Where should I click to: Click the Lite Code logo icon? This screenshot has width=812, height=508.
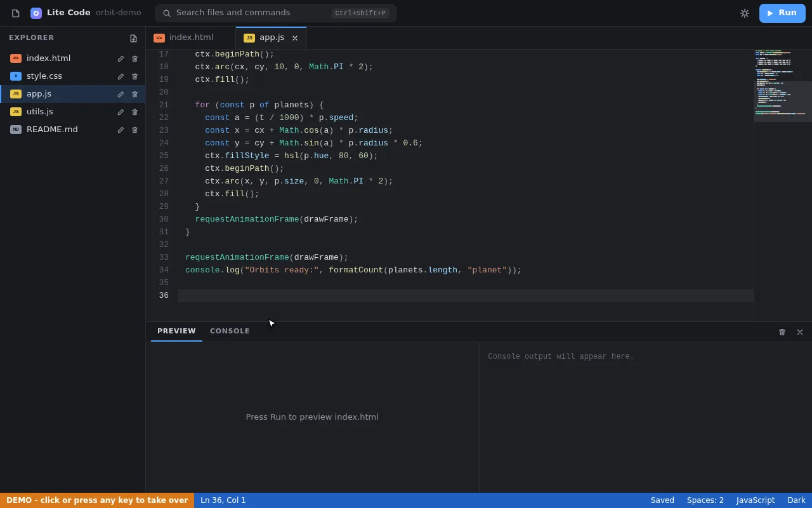pos(36,13)
